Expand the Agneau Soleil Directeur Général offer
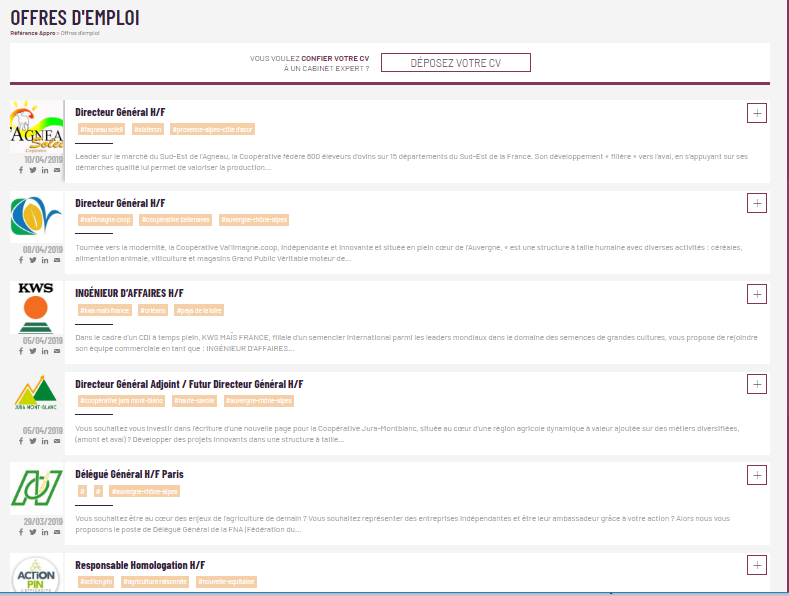 pyautogui.click(x=757, y=113)
